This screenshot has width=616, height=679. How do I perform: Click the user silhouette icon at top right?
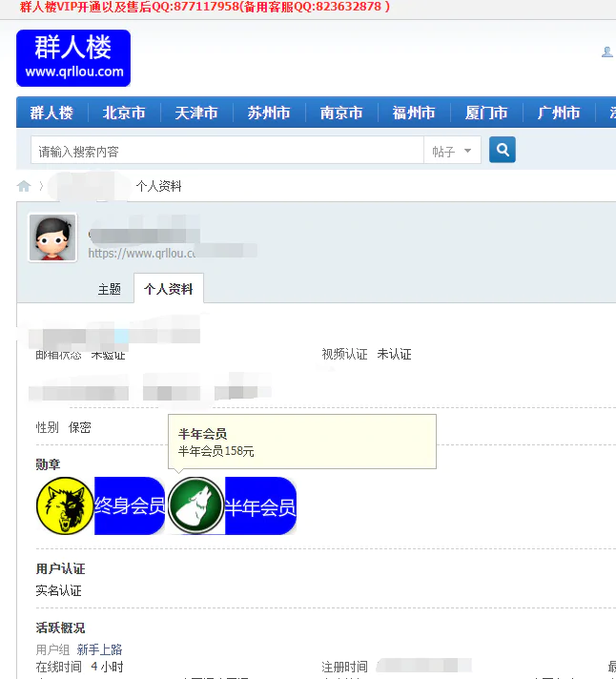(x=606, y=51)
